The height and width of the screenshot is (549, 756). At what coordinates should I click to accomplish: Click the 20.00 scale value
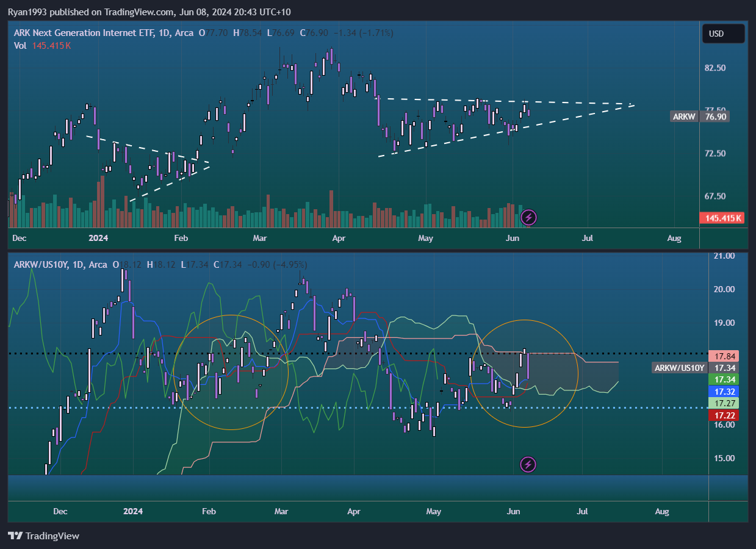tap(724, 289)
